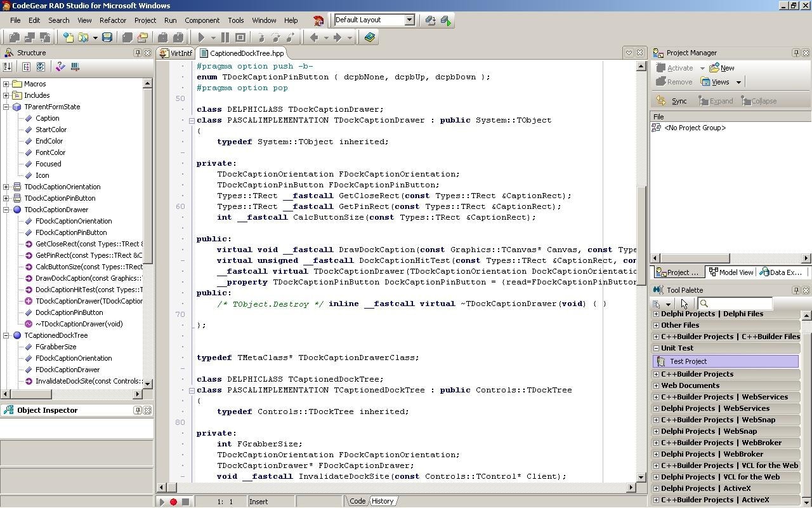812x508 pixels.
Task: Select the No Project Group entry
Action: pos(695,128)
